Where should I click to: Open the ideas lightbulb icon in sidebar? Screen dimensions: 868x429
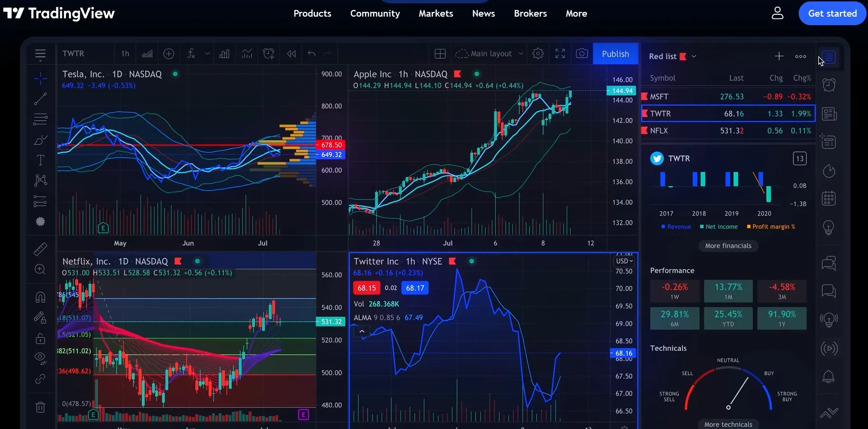point(829,228)
